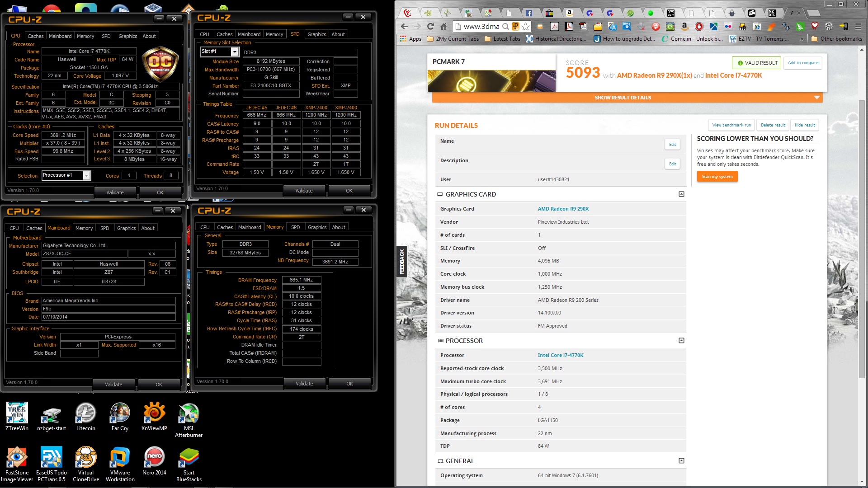The width and height of the screenshot is (868, 488).
Task: Open nzbget-start desktop icon
Action: (x=52, y=417)
